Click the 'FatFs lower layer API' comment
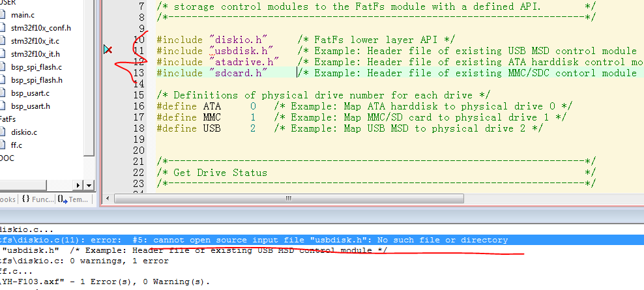The height and width of the screenshot is (290, 644). [376, 40]
